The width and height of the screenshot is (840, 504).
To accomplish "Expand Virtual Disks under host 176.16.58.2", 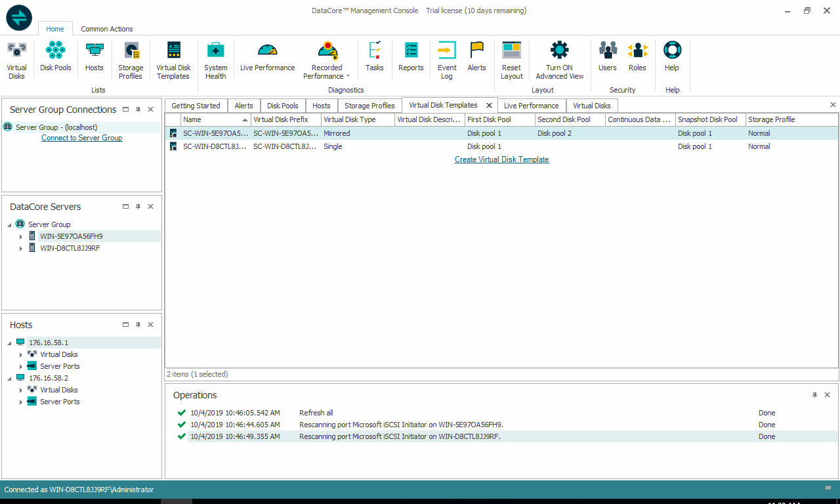I will [21, 390].
